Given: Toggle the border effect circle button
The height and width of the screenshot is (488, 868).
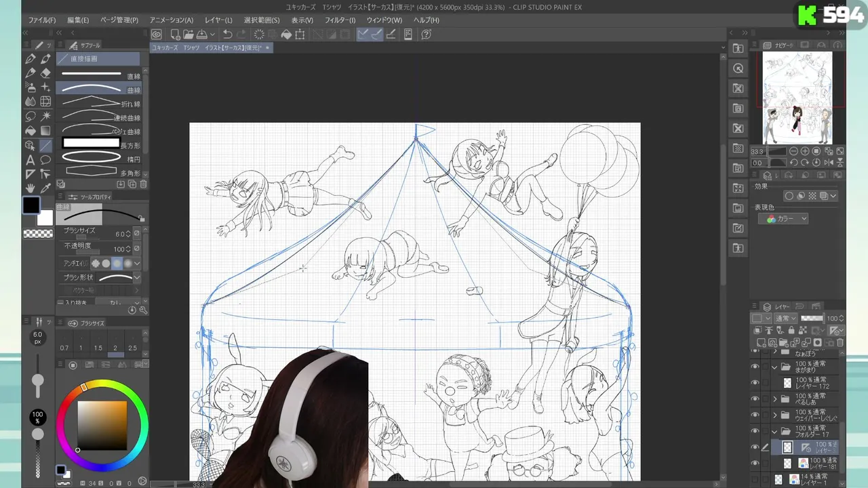Looking at the screenshot, I should (x=789, y=196).
